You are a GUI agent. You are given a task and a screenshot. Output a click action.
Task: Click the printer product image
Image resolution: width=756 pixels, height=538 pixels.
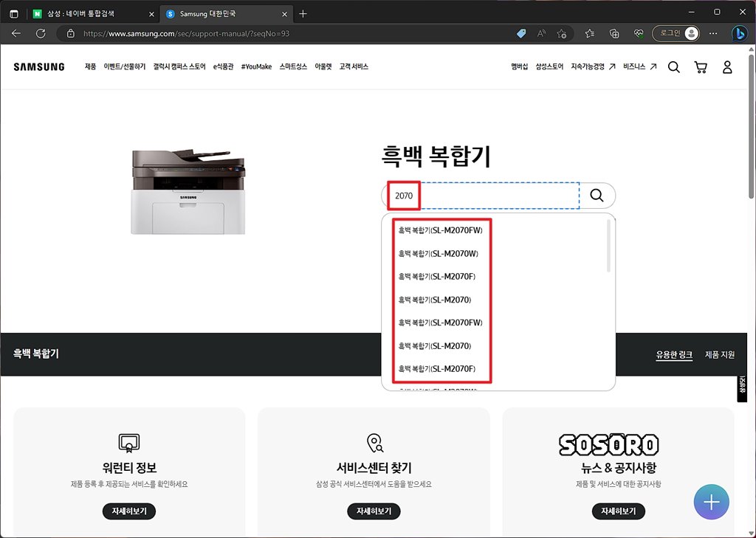(188, 192)
